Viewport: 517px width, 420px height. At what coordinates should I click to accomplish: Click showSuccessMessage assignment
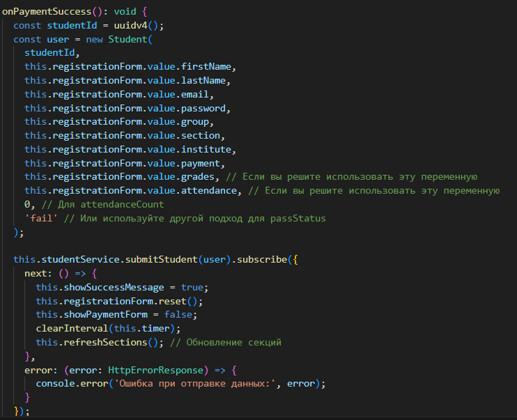point(122,287)
